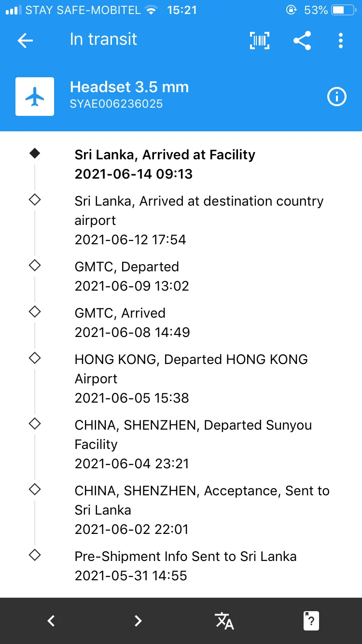Select the Headset 3.5 mm title
This screenshot has height=644, width=362.
coord(129,87)
